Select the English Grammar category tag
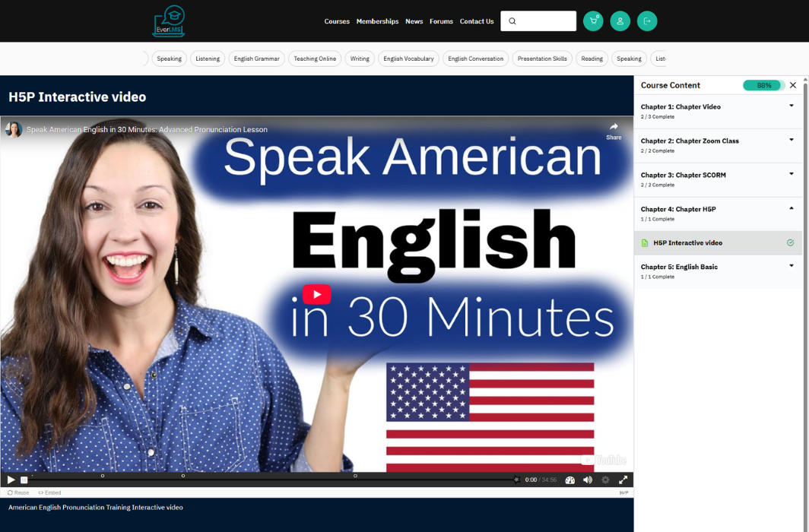This screenshot has width=809, height=532. tap(256, 59)
